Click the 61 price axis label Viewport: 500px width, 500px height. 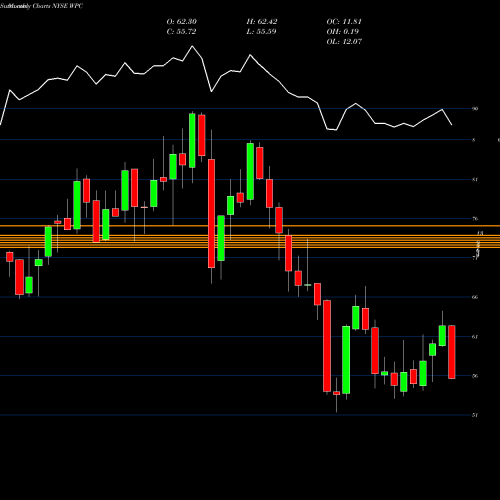pyautogui.click(x=475, y=337)
